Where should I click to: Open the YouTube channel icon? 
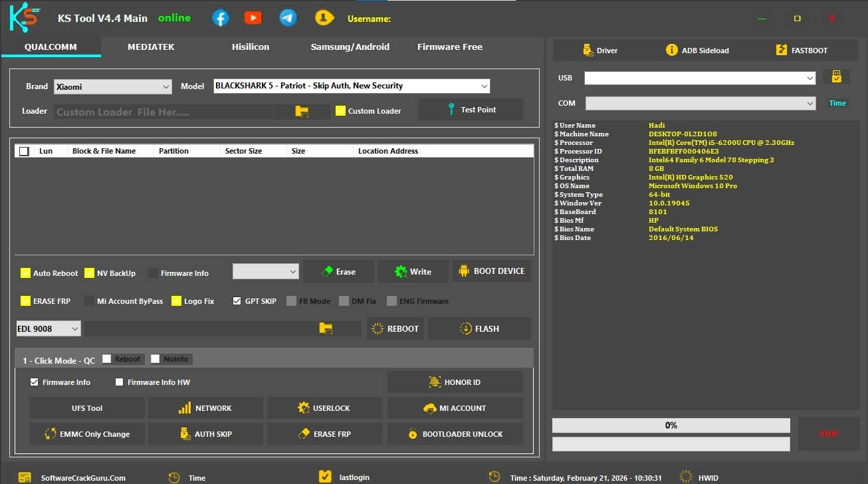click(x=253, y=18)
